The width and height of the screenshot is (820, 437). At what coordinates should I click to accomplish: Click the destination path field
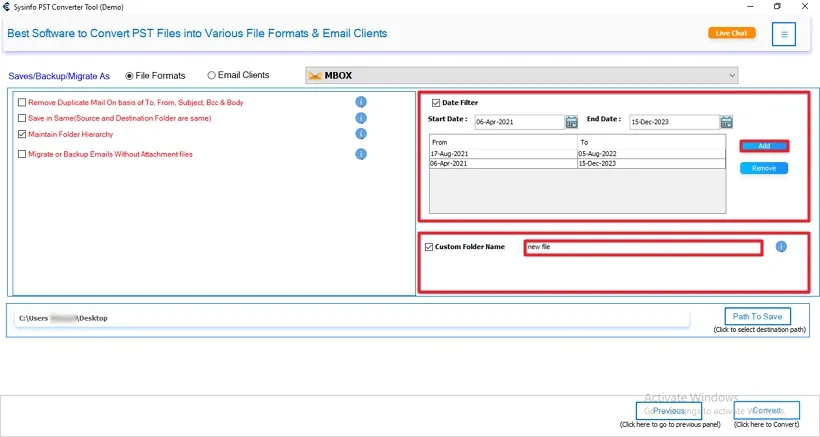[x=352, y=318]
